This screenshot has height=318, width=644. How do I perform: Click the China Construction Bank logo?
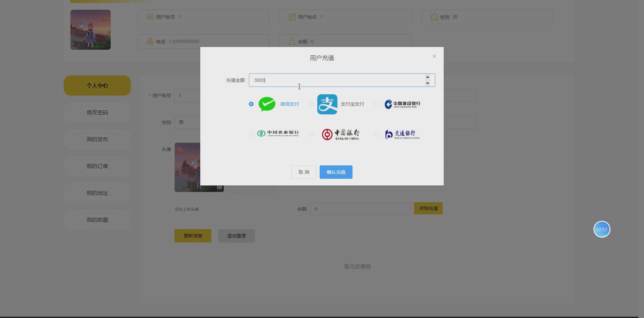(x=402, y=104)
